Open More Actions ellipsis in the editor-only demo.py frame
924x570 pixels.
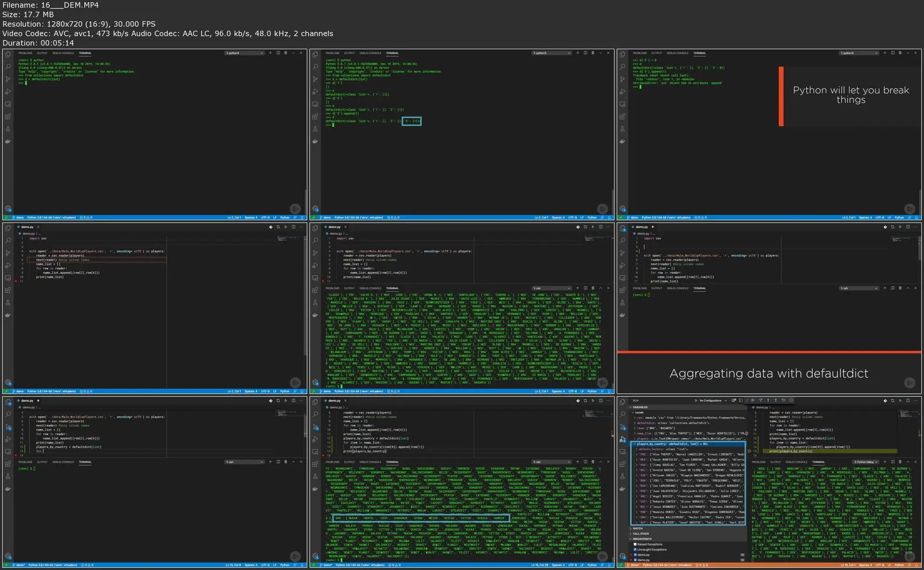(x=301, y=227)
